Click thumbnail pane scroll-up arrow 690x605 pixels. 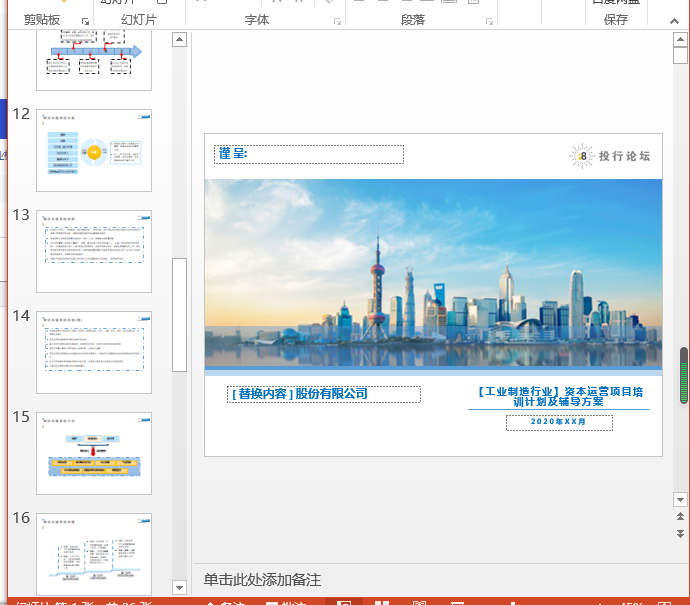(x=180, y=40)
